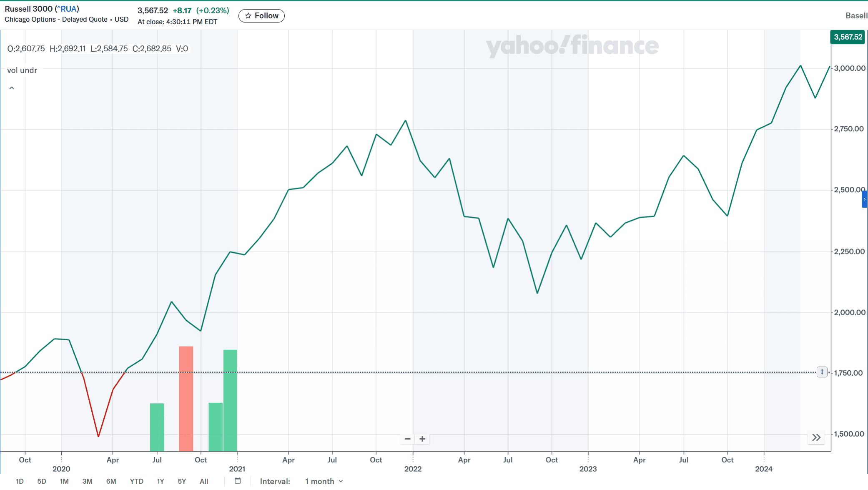
Task: Select the 5Y time range
Action: pyautogui.click(x=182, y=481)
